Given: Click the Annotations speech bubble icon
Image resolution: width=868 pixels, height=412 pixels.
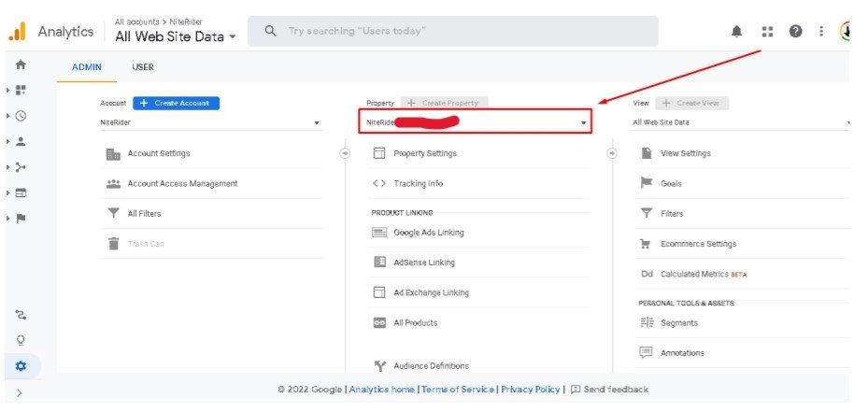Looking at the screenshot, I should click(646, 353).
